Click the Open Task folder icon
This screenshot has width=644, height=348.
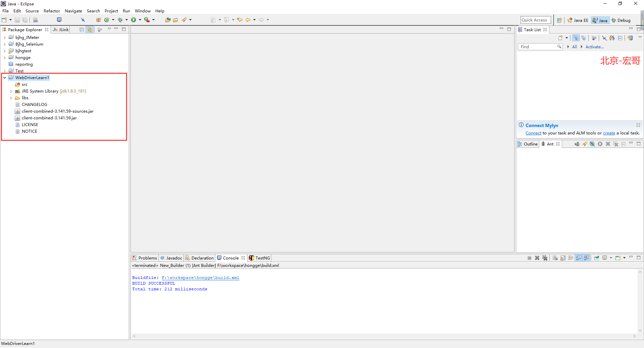pos(175,20)
